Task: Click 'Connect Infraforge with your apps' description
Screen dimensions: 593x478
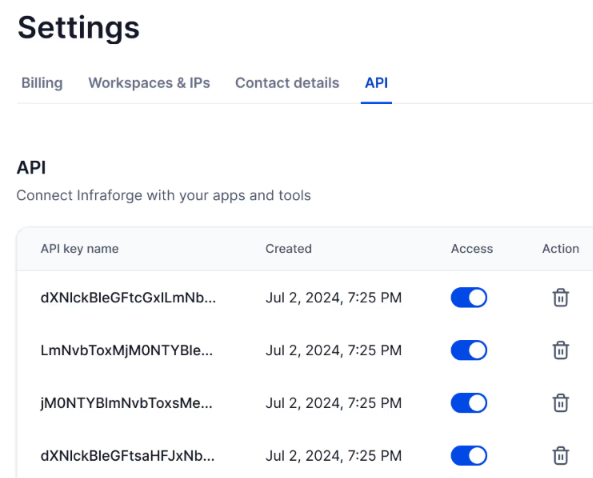Action: coord(163,196)
